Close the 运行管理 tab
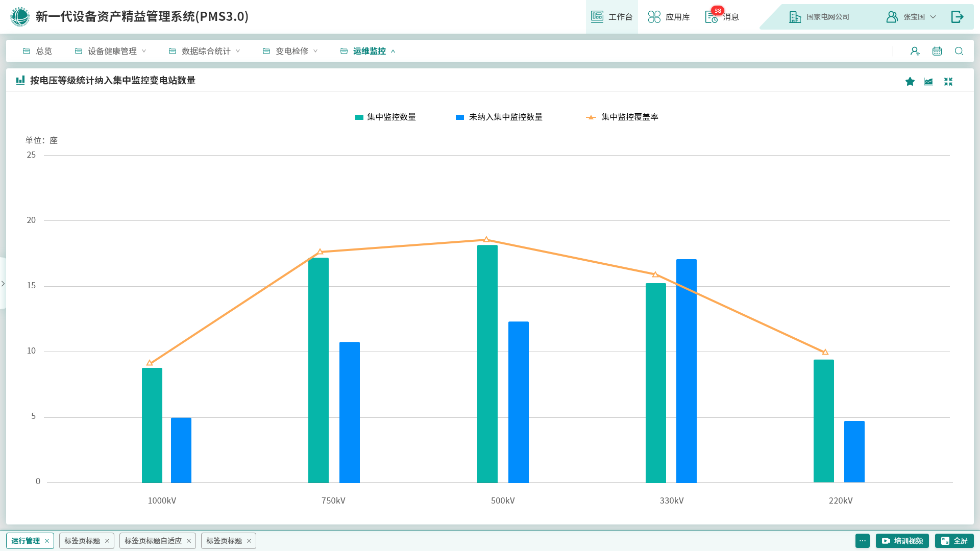This screenshot has height=551, width=980. click(x=47, y=541)
